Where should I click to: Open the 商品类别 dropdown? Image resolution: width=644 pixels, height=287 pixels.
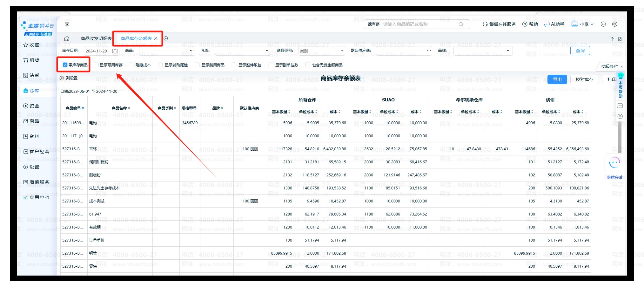321,51
